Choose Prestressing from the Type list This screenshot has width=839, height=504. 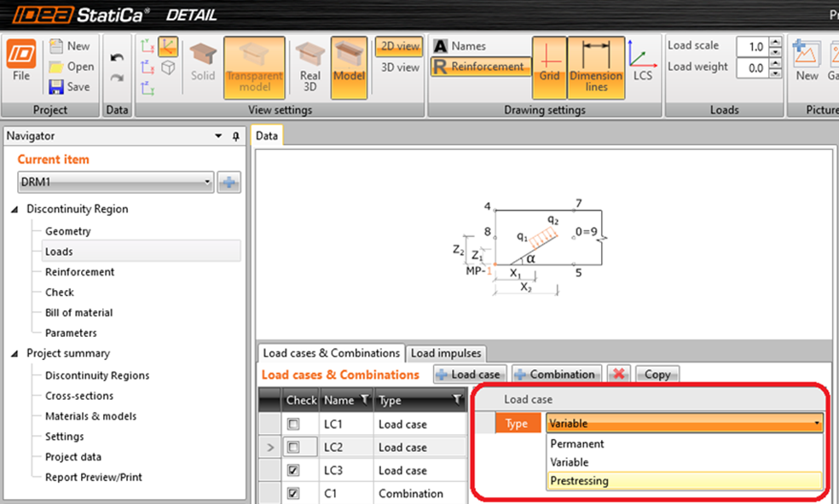click(579, 481)
